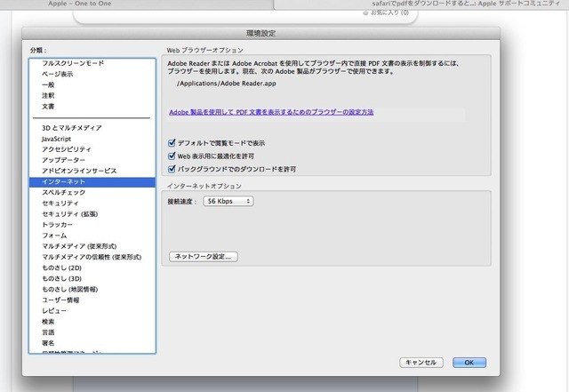Select 注釈 category
Viewport: 569px width, 392px height.
pos(92,95)
